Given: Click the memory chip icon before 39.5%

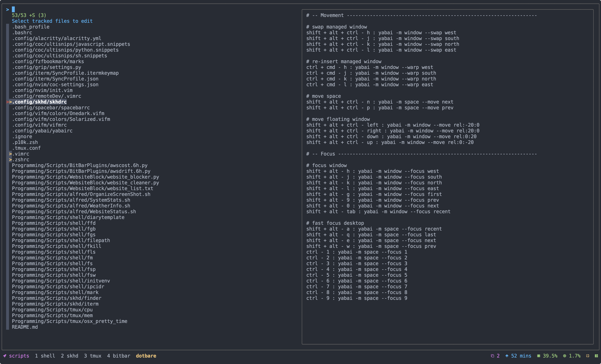Looking at the screenshot, I should [539, 356].
